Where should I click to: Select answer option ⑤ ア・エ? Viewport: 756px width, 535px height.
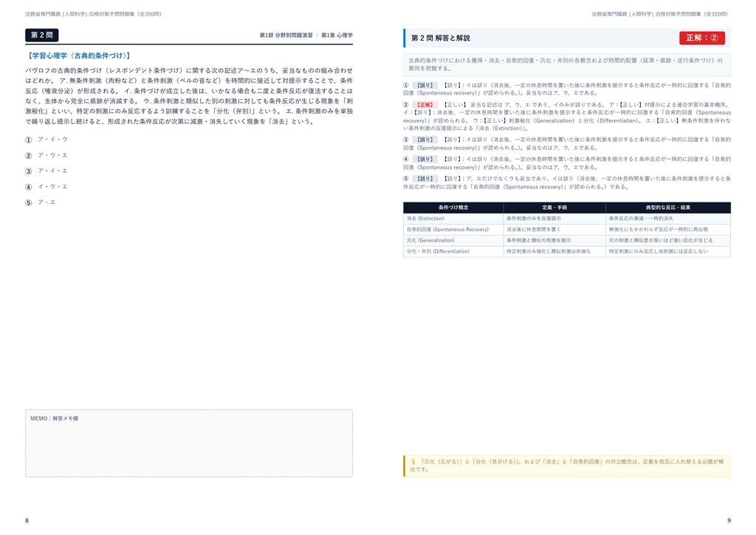[41, 202]
